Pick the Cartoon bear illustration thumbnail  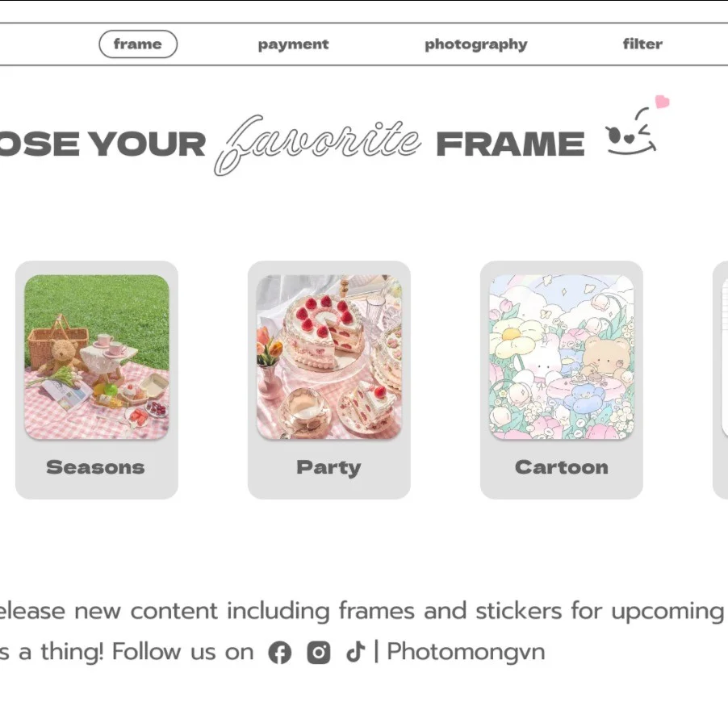click(561, 357)
